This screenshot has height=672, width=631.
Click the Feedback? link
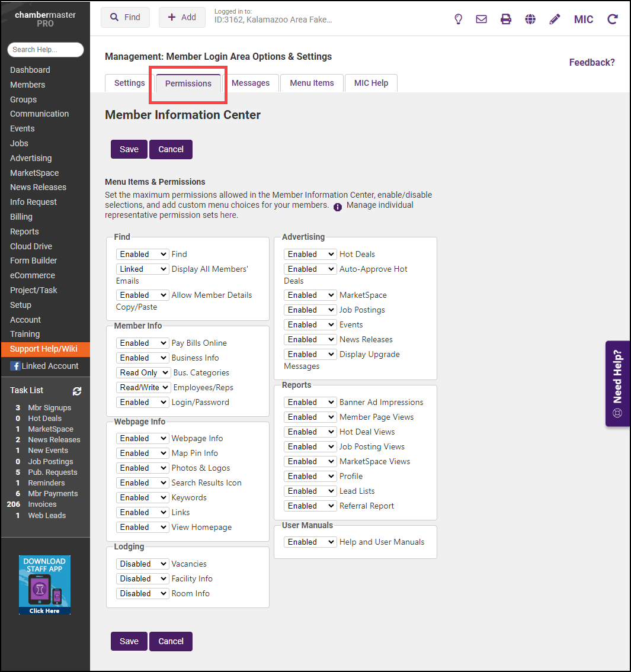pyautogui.click(x=591, y=62)
